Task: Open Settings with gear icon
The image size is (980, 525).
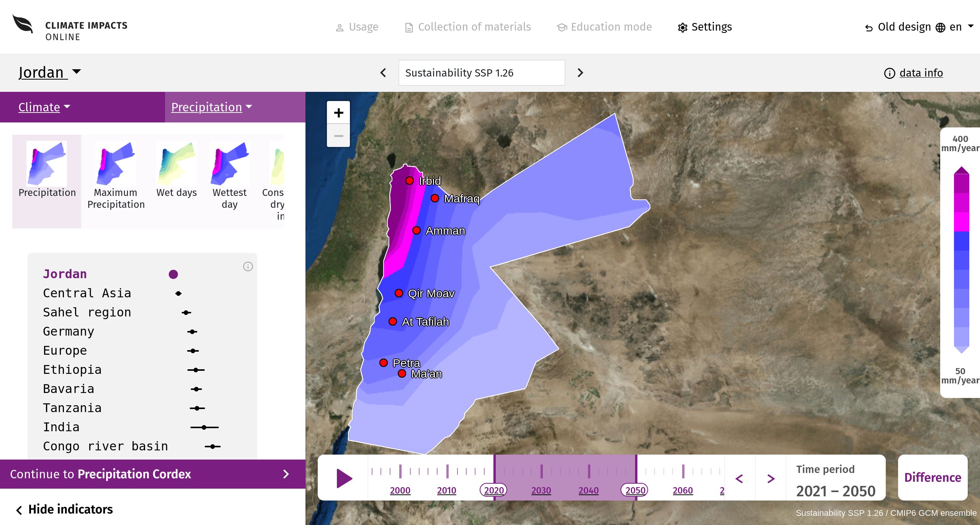Action: click(705, 27)
